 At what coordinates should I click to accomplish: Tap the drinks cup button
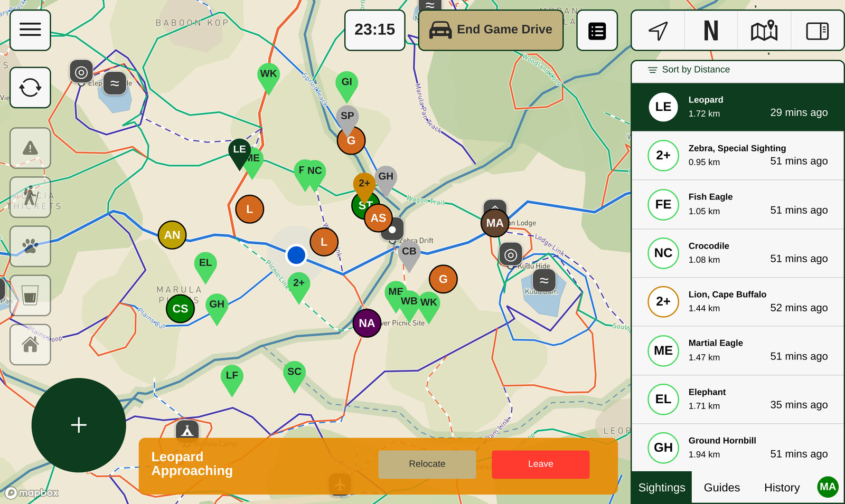pyautogui.click(x=30, y=295)
